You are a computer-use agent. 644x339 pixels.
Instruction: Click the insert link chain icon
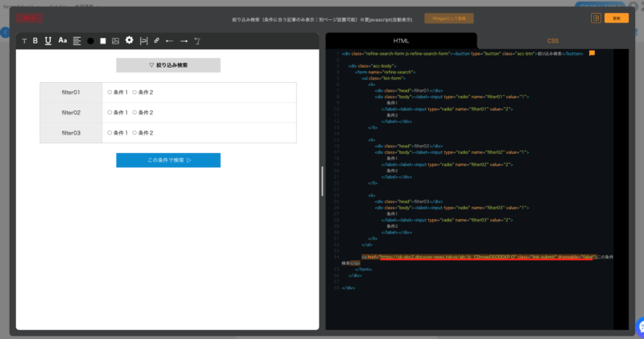pos(156,40)
